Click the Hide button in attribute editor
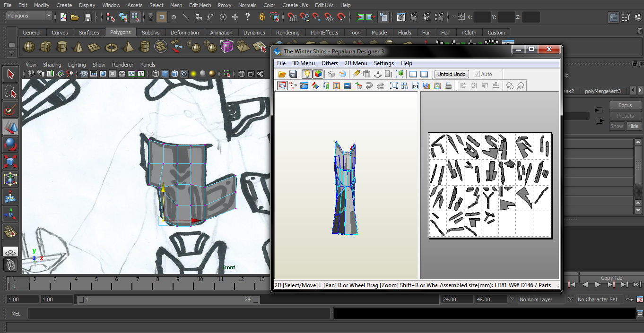Screen dimensions: 644x333 pyautogui.click(x=634, y=126)
